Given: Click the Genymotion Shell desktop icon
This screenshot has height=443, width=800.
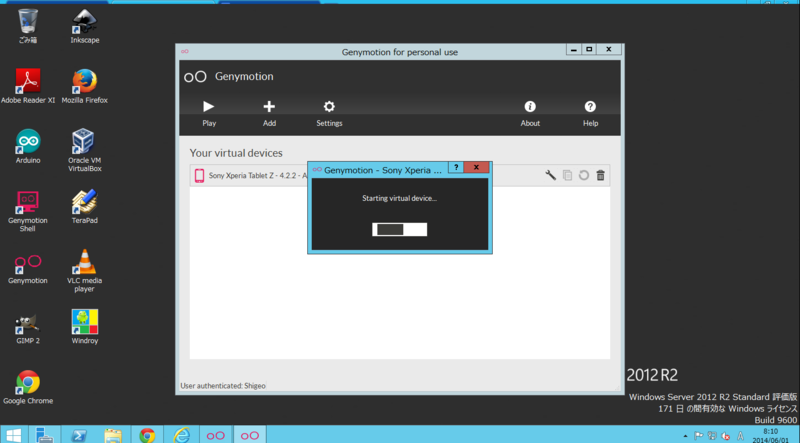Looking at the screenshot, I should point(28,211).
